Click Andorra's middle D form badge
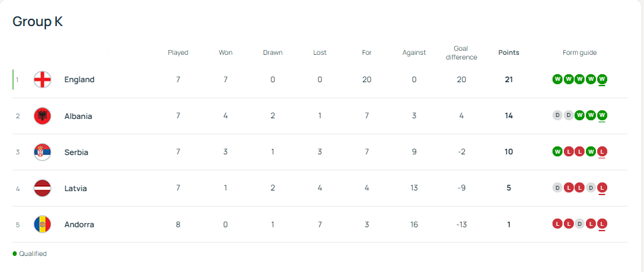The height and width of the screenshot is (272, 644). click(580, 224)
